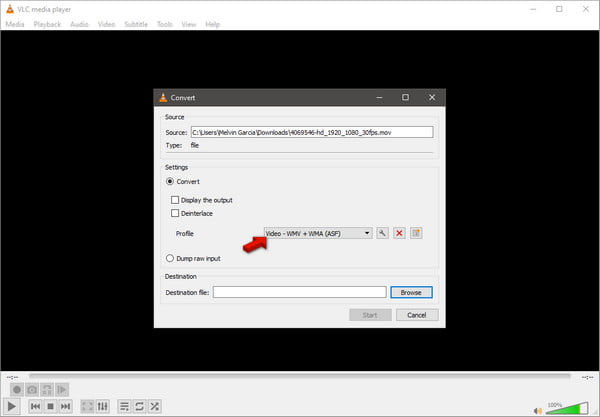Click the VLC cone icon in Convert title bar

(x=163, y=98)
